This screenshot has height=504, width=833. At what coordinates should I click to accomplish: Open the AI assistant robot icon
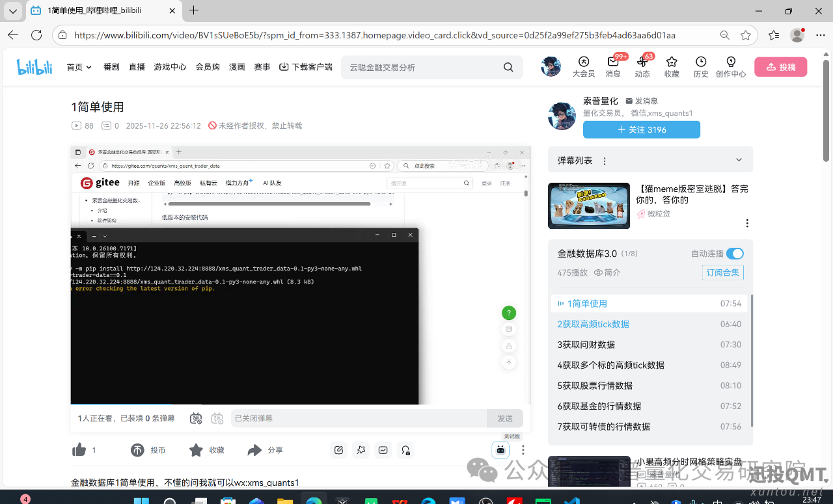click(500, 449)
